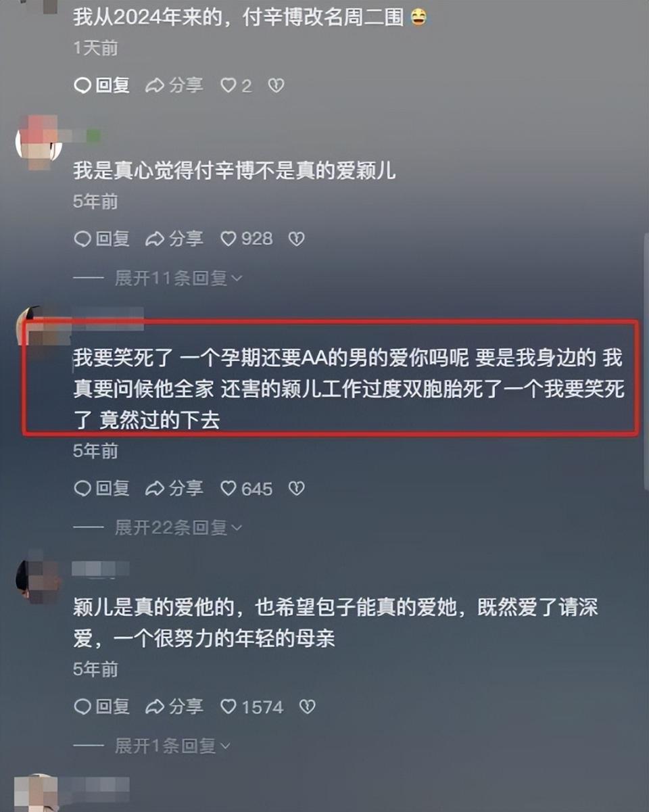Dislike the top 2024 comment
This screenshot has height=812, width=649.
276,85
